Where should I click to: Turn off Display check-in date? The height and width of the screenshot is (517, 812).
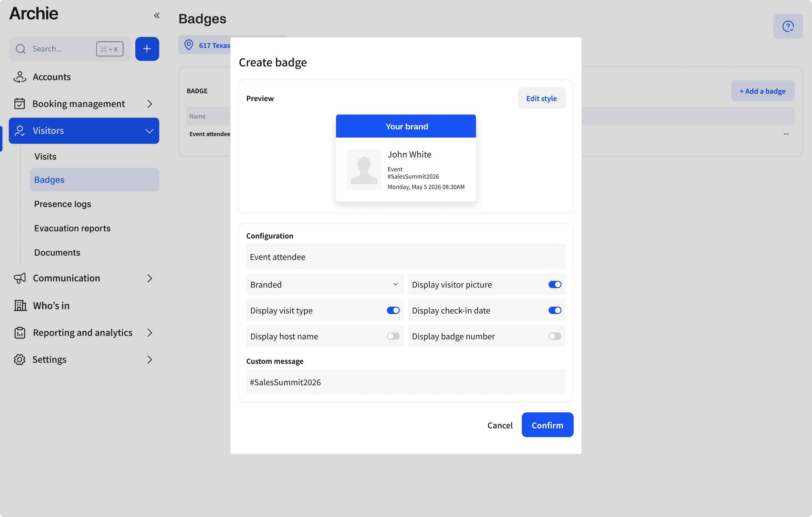point(555,310)
